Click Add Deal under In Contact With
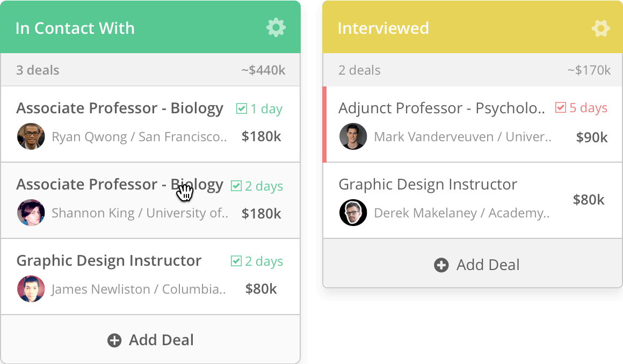 [x=150, y=340]
